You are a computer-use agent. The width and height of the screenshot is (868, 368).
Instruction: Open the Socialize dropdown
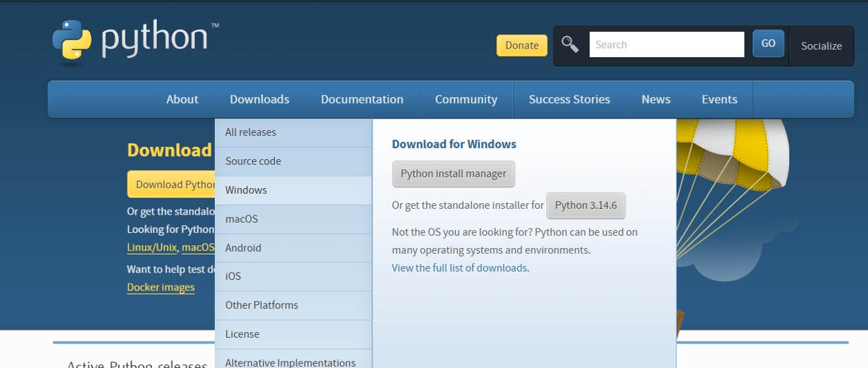(821, 46)
